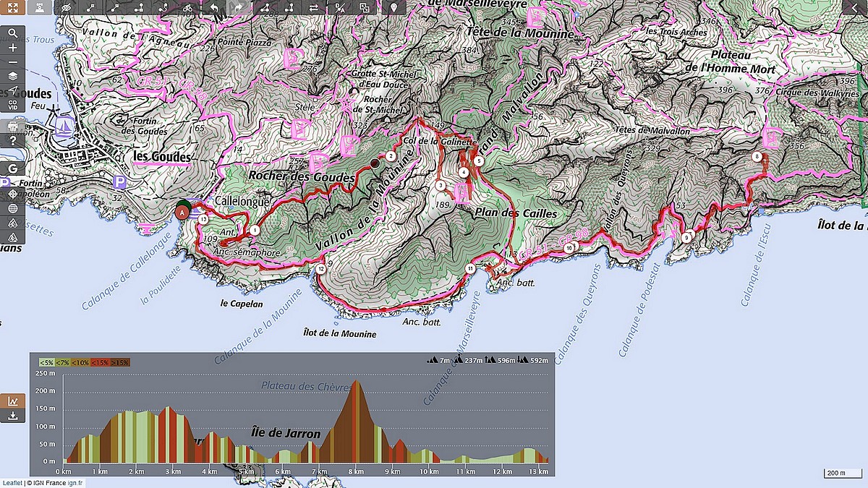Click the reverse track direction arrows
This screenshot has height=488, width=868.
[314, 8]
